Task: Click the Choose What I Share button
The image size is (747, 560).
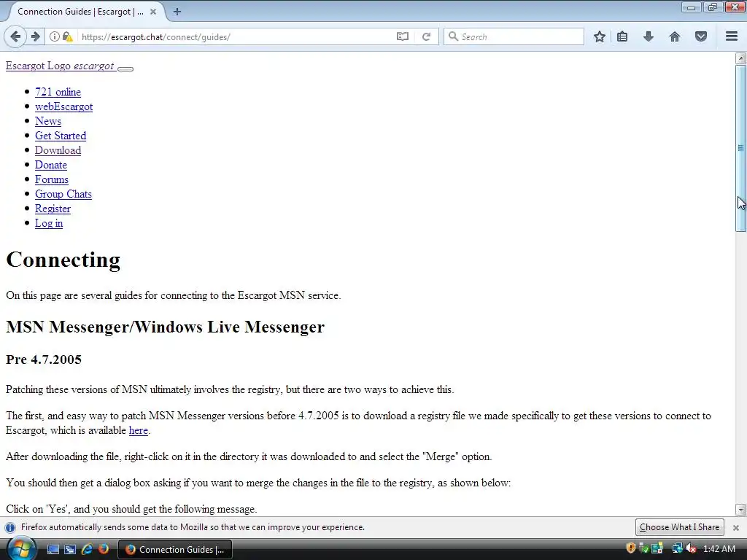Action: (679, 527)
